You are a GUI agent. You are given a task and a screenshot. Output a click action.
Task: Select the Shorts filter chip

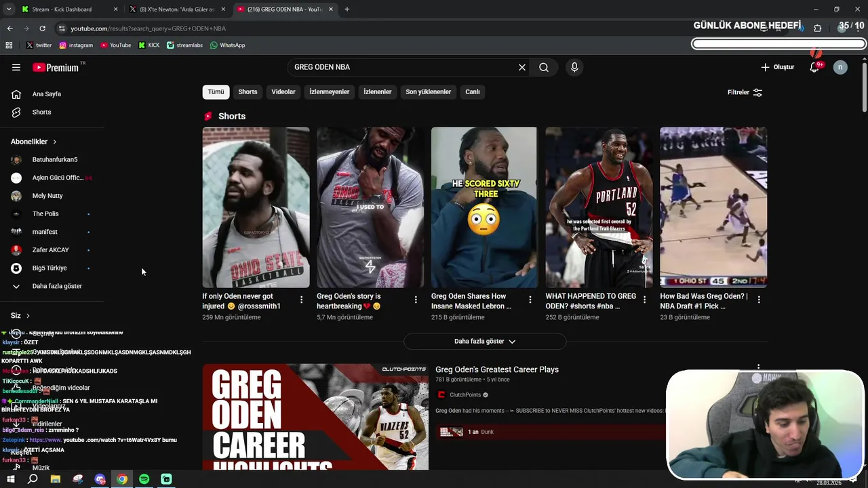coord(248,91)
